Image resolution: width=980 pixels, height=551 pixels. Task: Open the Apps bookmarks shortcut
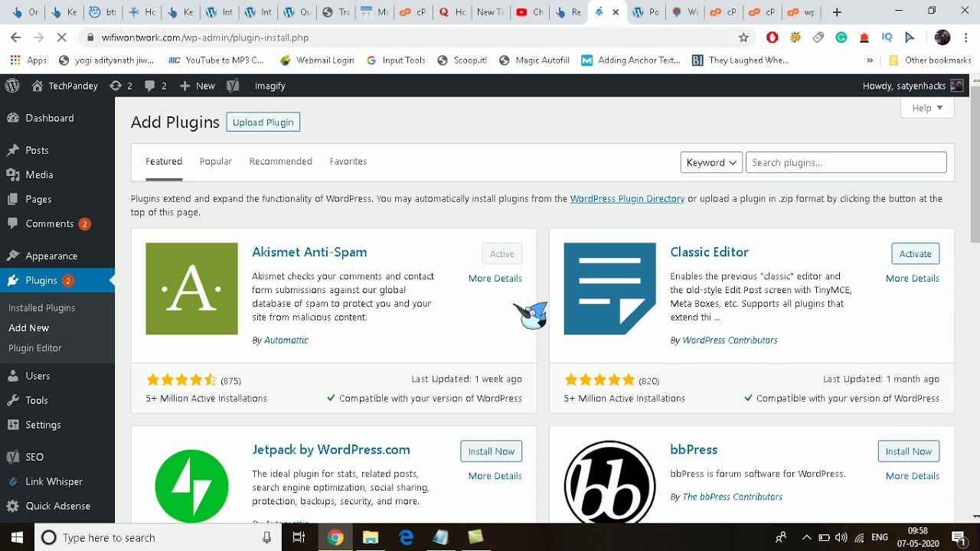28,60
